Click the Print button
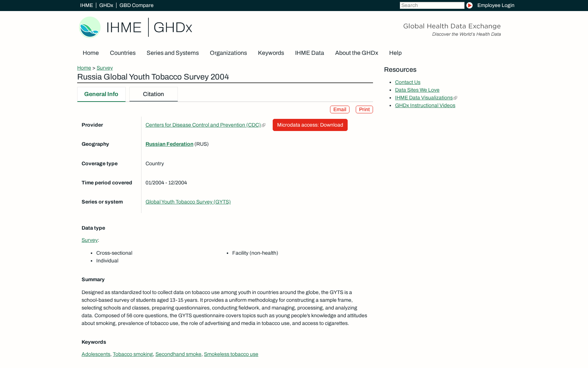This screenshot has width=588, height=368. [364, 110]
